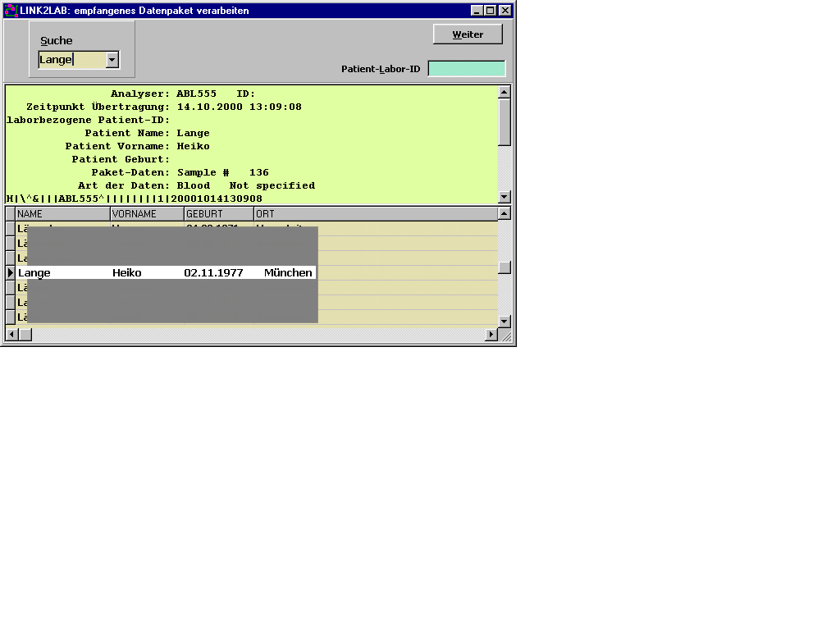Click into the Suche field containing Lange
This screenshot has width=840, height=630.
point(71,60)
